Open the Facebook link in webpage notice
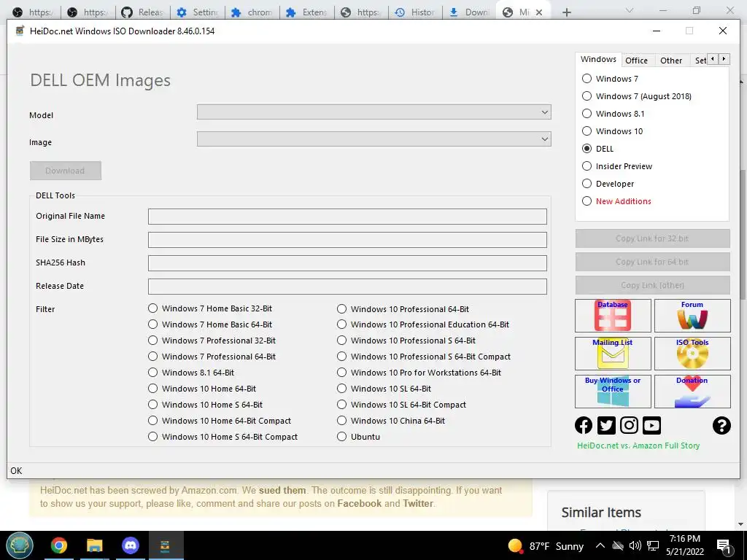This screenshot has height=560, width=747. point(359,503)
